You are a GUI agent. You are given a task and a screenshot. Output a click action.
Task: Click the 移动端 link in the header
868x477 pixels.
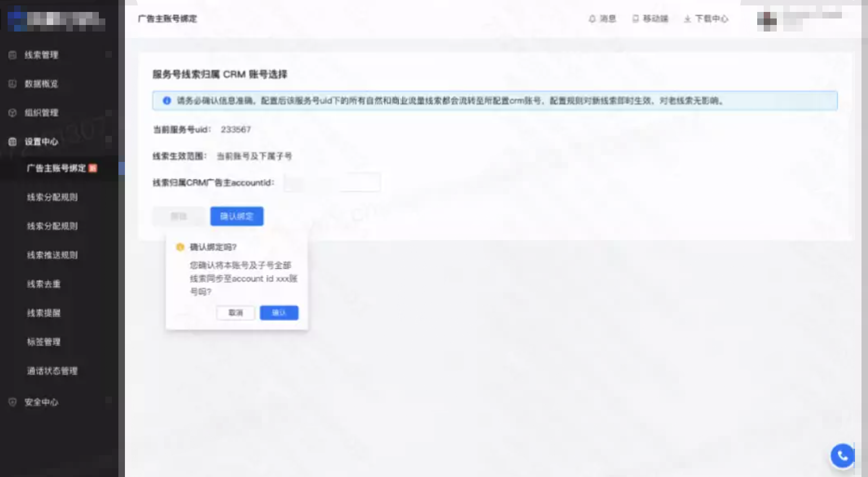pos(656,18)
